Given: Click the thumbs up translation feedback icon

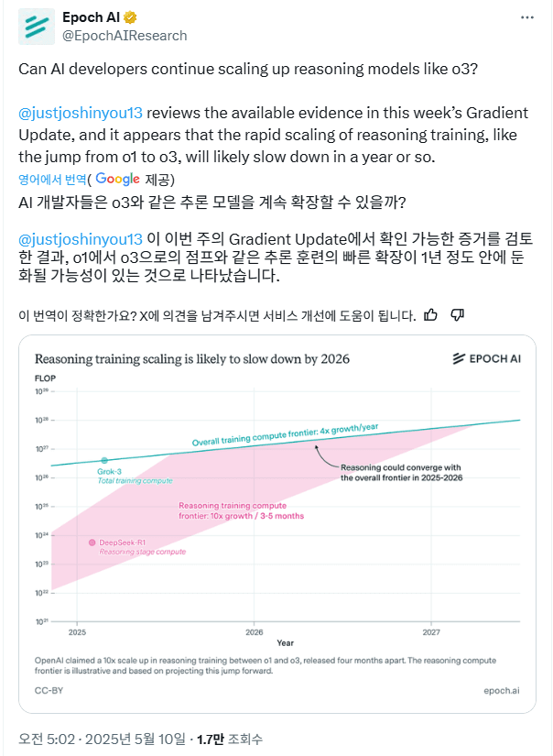Looking at the screenshot, I should 431,315.
